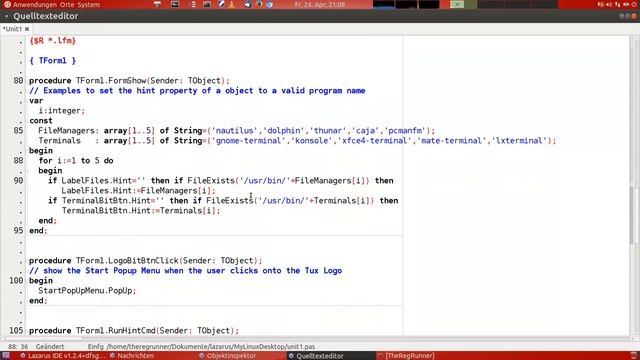Click 'TerminalBitBtn.Hint:=Terminals[i];' assignment
Screen dimensions: 640x360
141,211
